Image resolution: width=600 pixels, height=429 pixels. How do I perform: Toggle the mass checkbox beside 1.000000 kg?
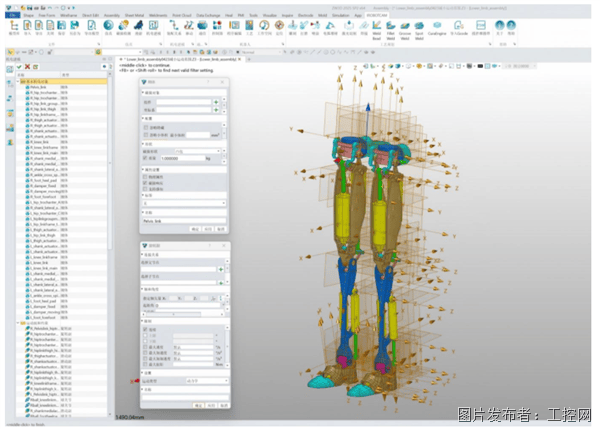coord(145,158)
